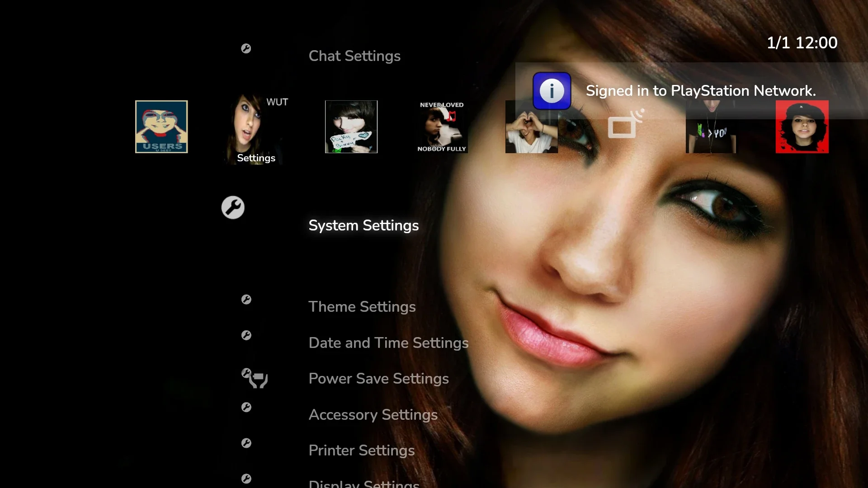Viewport: 868px width, 488px height.
Task: Click the large System Settings wrench icon
Action: coord(233,207)
